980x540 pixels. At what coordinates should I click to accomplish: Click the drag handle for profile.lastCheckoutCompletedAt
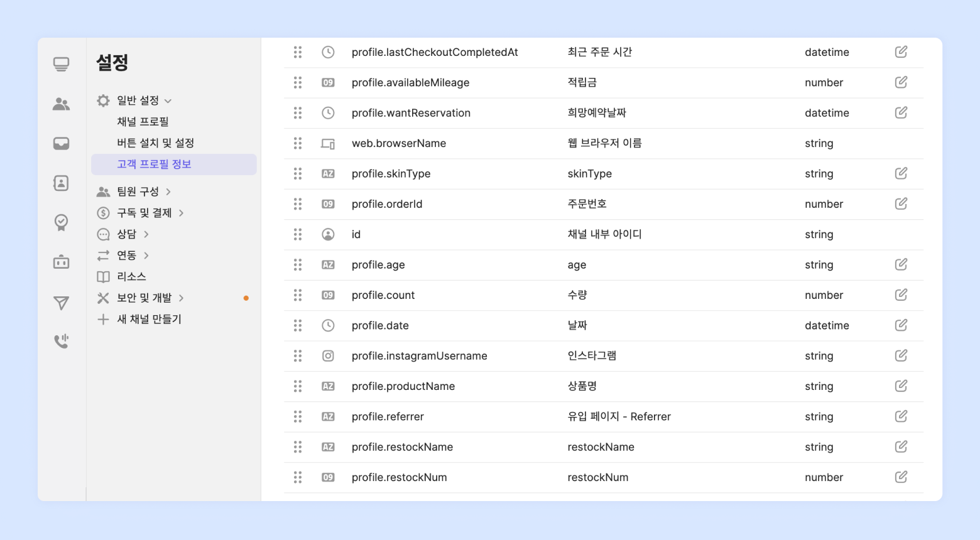click(298, 52)
